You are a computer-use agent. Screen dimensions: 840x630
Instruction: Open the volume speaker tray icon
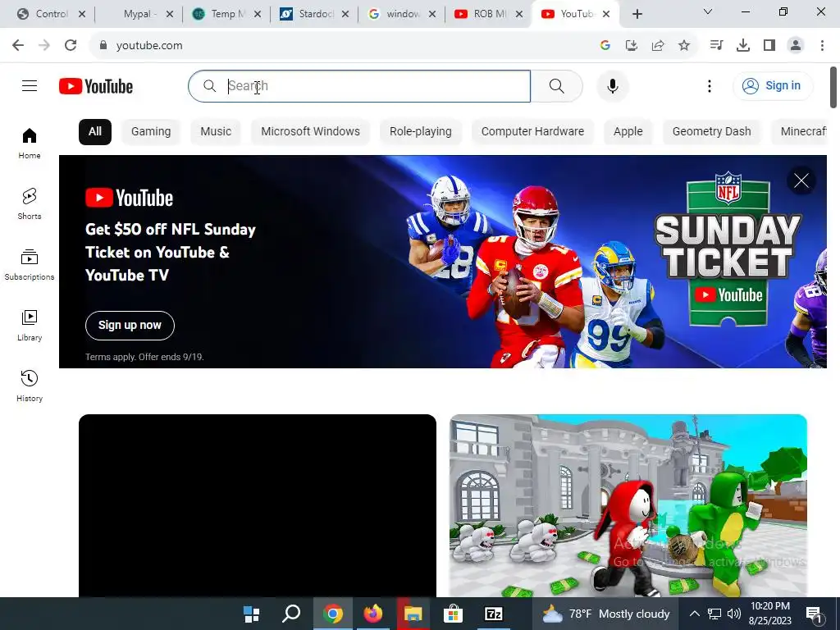(734, 614)
